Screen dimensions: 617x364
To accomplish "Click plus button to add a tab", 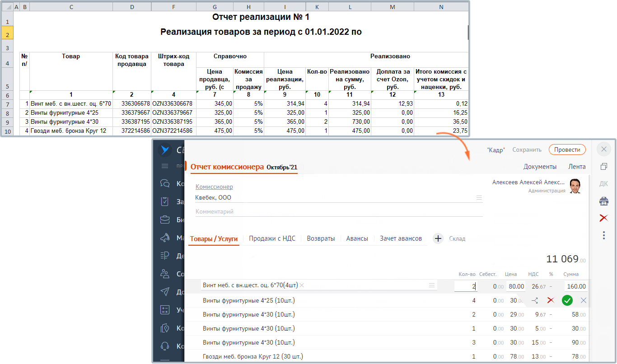I will pyautogui.click(x=438, y=238).
